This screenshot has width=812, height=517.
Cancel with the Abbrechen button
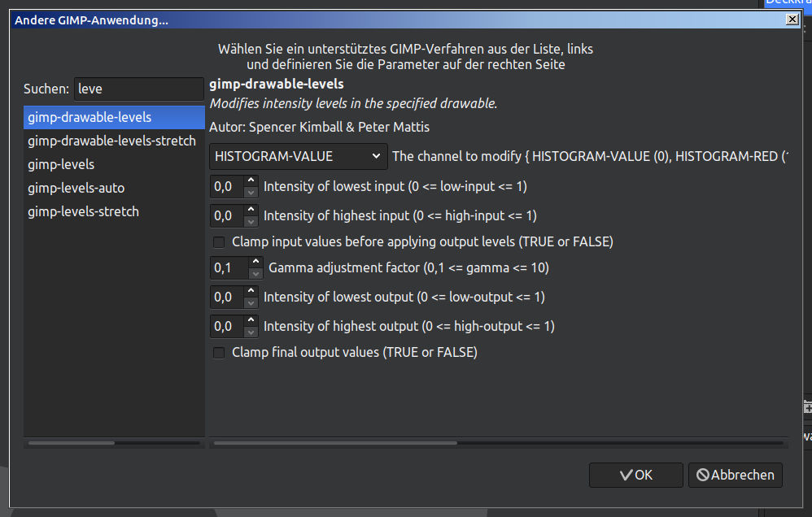(x=736, y=475)
